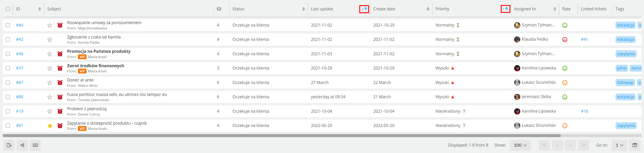Go to first page arrow
The width and height of the screenshot is (644, 153).
coord(544,145)
